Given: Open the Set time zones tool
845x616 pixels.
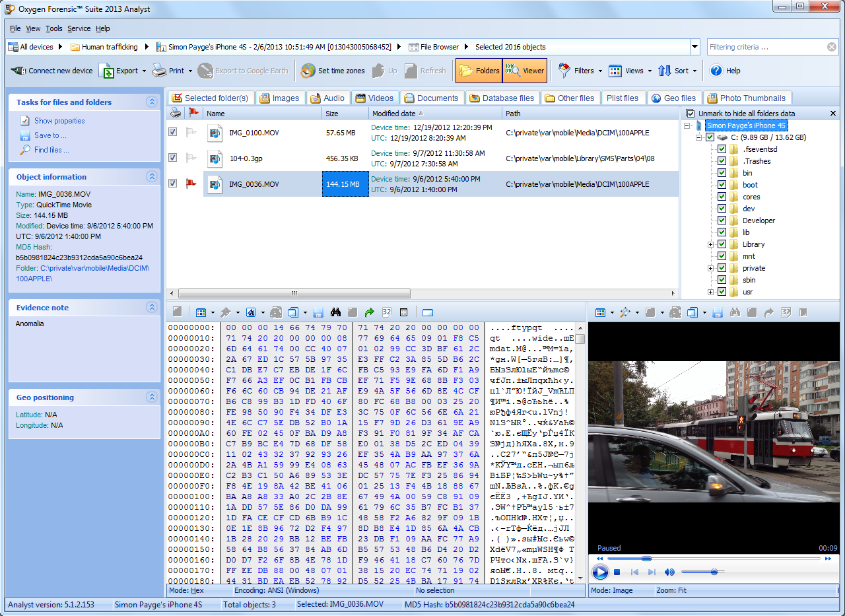Looking at the screenshot, I should click(333, 71).
